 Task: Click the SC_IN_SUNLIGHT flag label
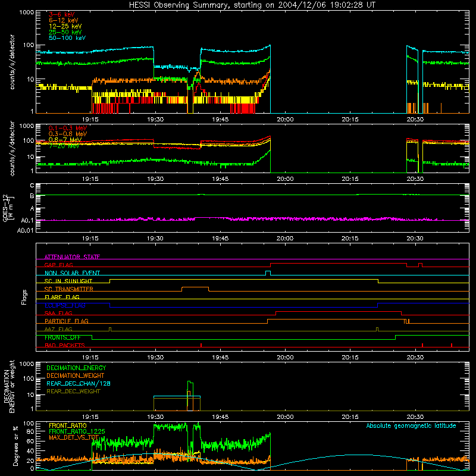(68, 281)
